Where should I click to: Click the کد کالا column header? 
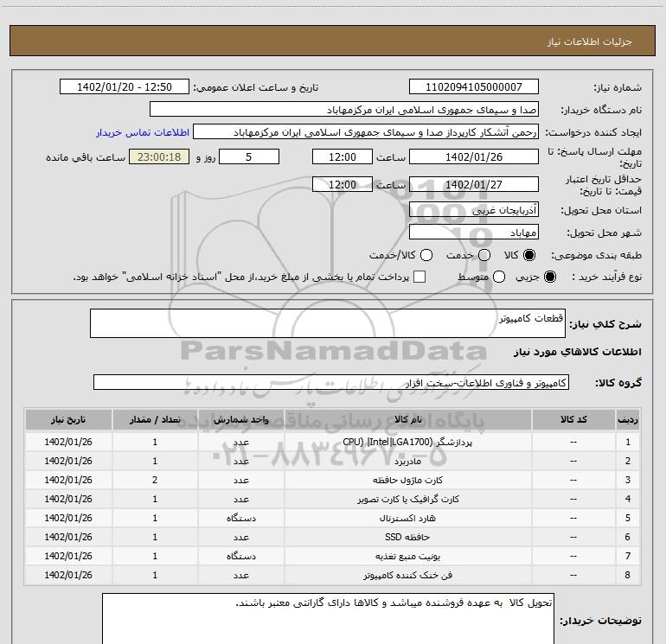(x=573, y=419)
